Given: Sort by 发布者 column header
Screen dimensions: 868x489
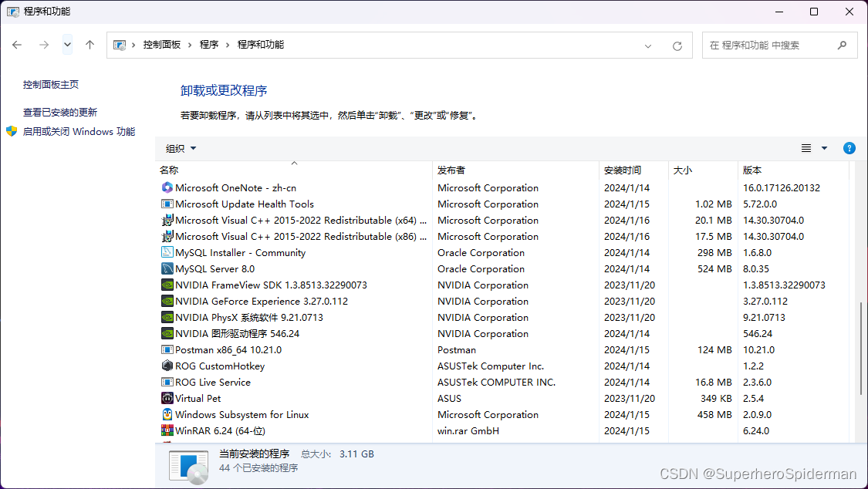Looking at the screenshot, I should coord(451,170).
